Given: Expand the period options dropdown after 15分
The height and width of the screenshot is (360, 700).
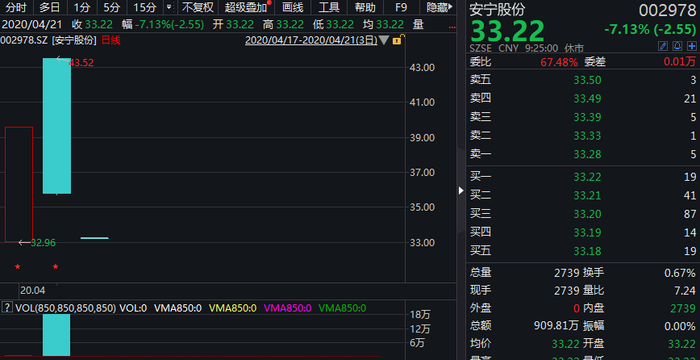Looking at the screenshot, I should click(169, 7).
